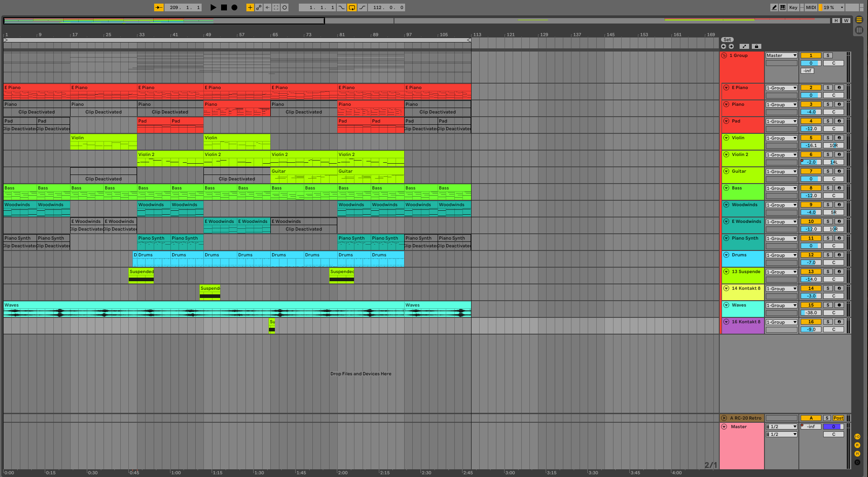The image size is (868, 477).
Task: Click the RC-20 Retro return track play icon
Action: (724, 418)
